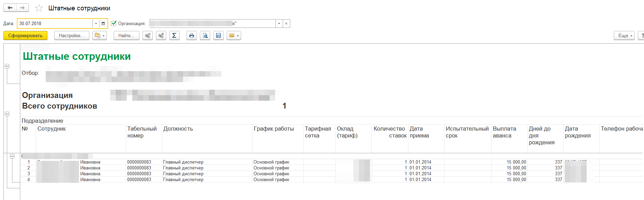Viewport: 644px width, 200px height.
Task: Collapse the Отбор section in the left margin
Action: [x=7, y=66]
